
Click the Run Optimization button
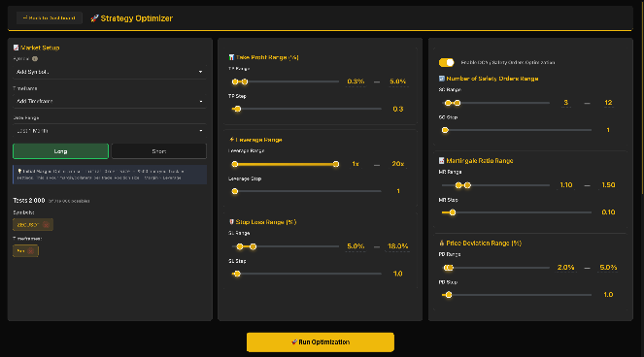tap(321, 342)
